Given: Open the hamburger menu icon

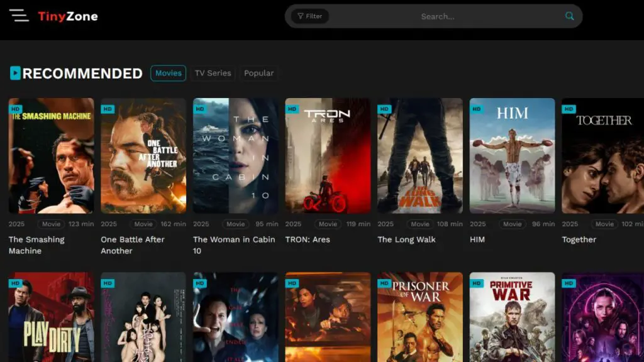Looking at the screenshot, I should (19, 16).
